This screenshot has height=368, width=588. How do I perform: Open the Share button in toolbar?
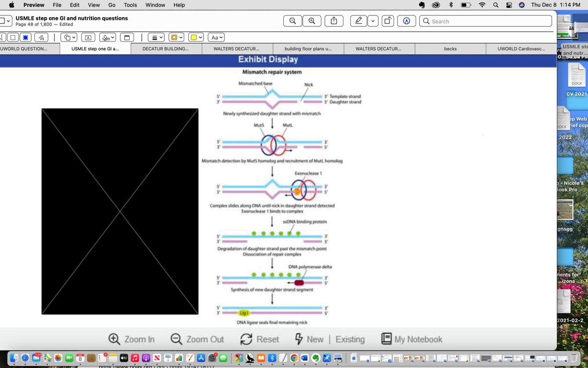click(334, 21)
